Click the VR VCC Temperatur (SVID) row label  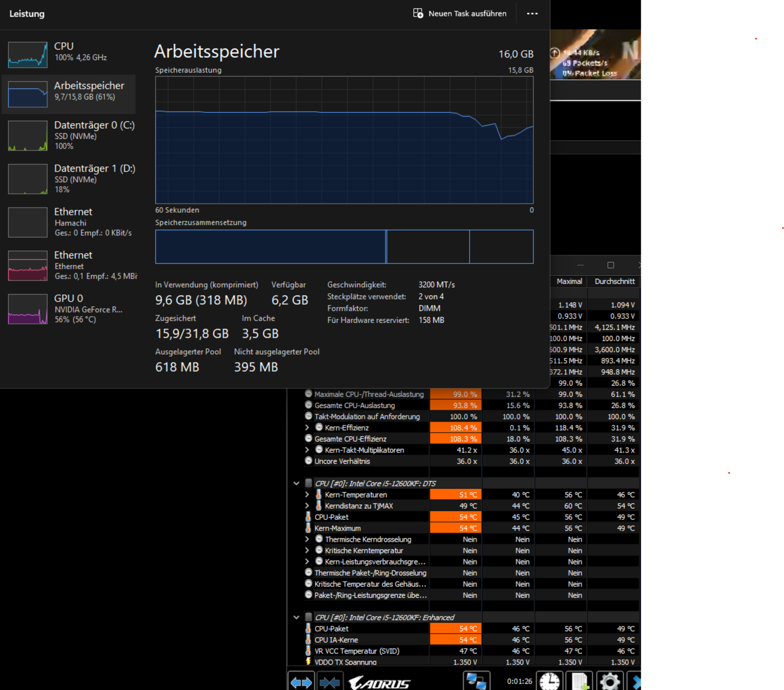pos(357,651)
